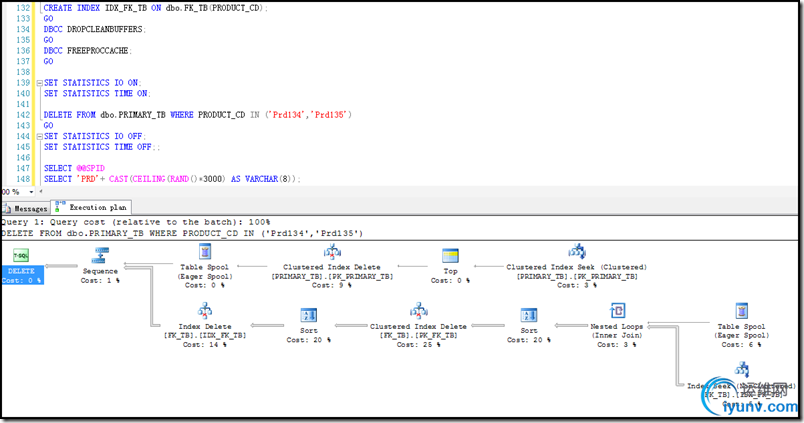Image resolution: width=804 pixels, height=423 pixels.
Task: Click the 'Cost: 1 %' label under Sequence
Action: click(x=100, y=280)
